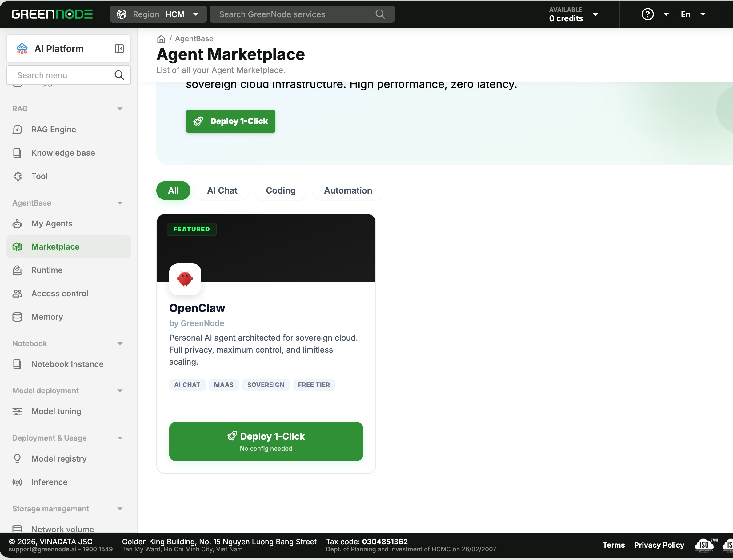733x560 pixels.
Task: Click the Tool puzzle-piece icon
Action: coord(17,176)
